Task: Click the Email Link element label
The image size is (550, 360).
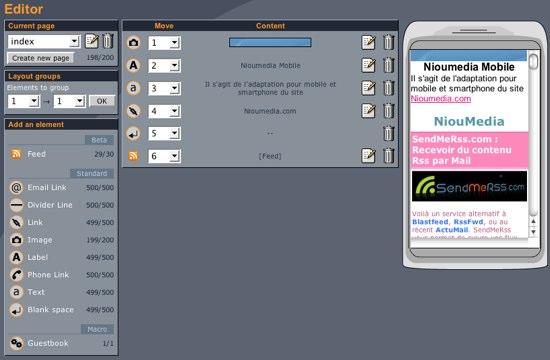Action: click(47, 188)
